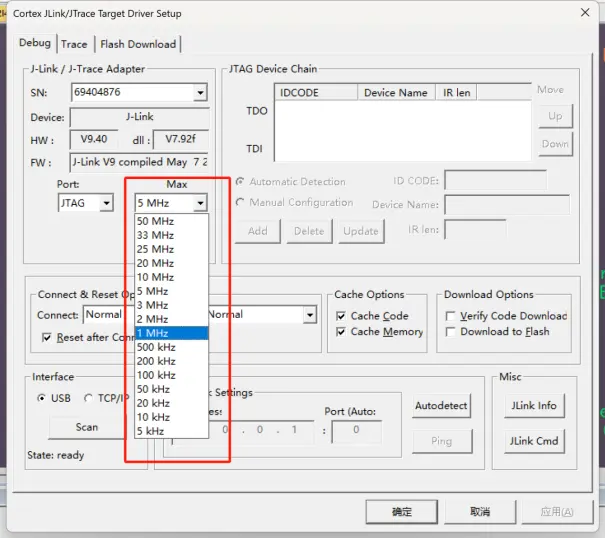
Task: Collapse the Max clock speed dropdown
Action: pos(200,203)
